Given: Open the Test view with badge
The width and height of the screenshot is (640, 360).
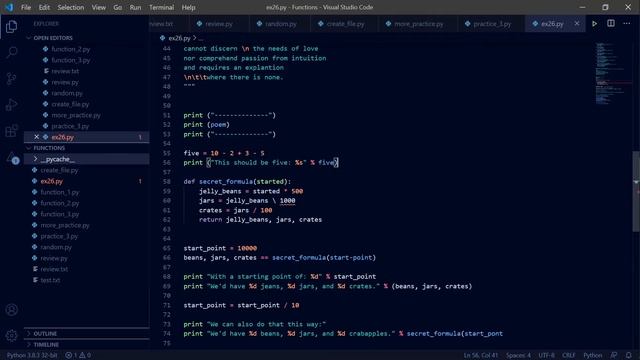Looking at the screenshot, I should point(12,158).
